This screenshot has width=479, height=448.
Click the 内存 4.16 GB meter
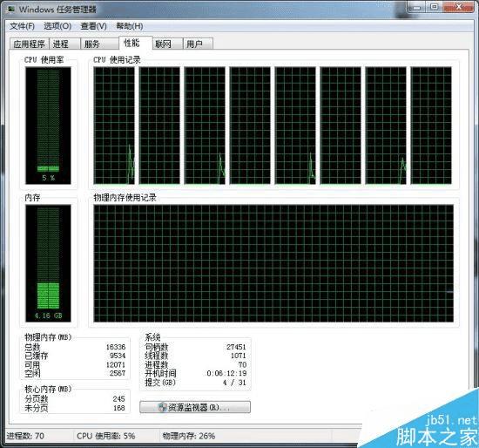click(x=48, y=263)
